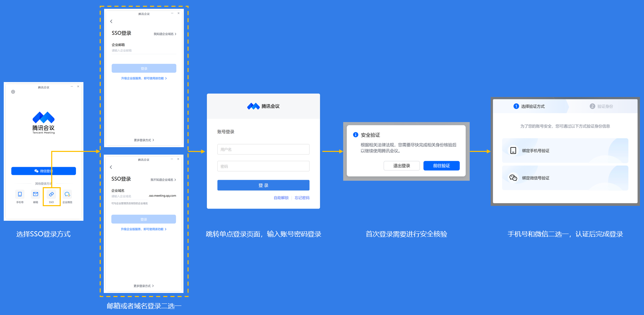Image resolution: width=644 pixels, height=315 pixels.
Task: Open the 自助解锁 link
Action: 281,198
